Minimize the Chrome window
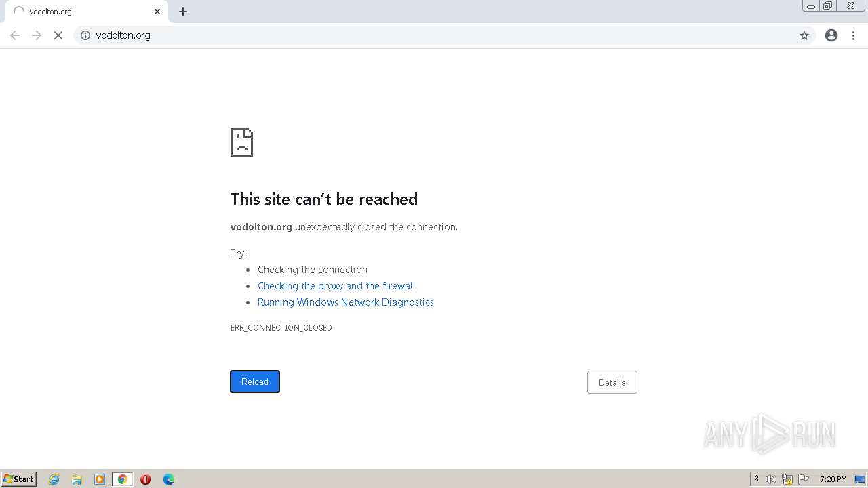 [x=811, y=6]
